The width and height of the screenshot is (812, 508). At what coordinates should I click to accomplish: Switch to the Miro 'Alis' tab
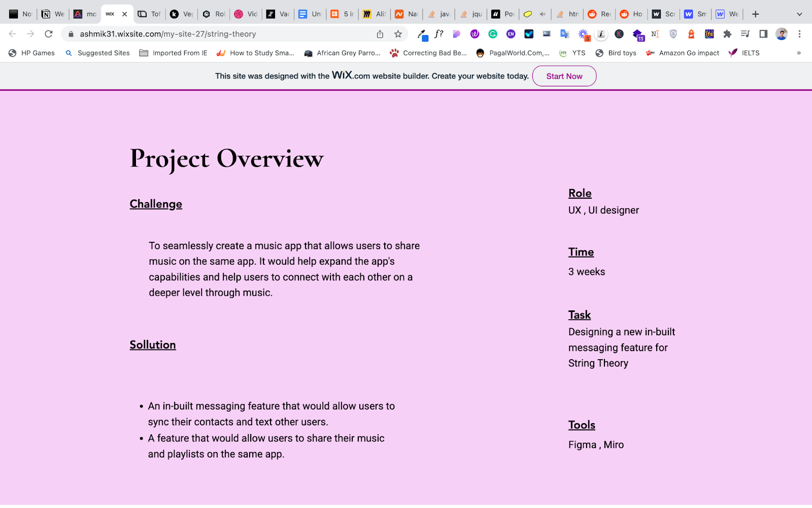click(x=374, y=14)
